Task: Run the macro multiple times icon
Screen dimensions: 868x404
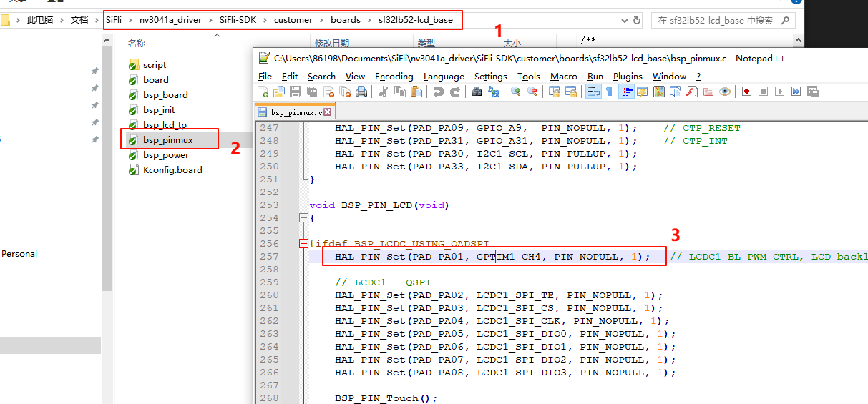Action: [x=796, y=92]
